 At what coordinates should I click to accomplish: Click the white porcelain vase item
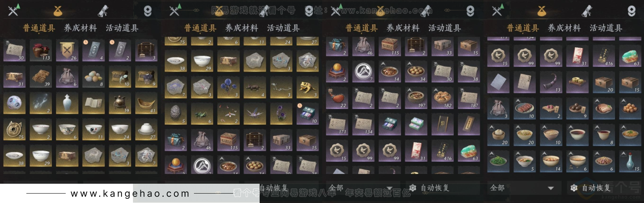point(67,103)
